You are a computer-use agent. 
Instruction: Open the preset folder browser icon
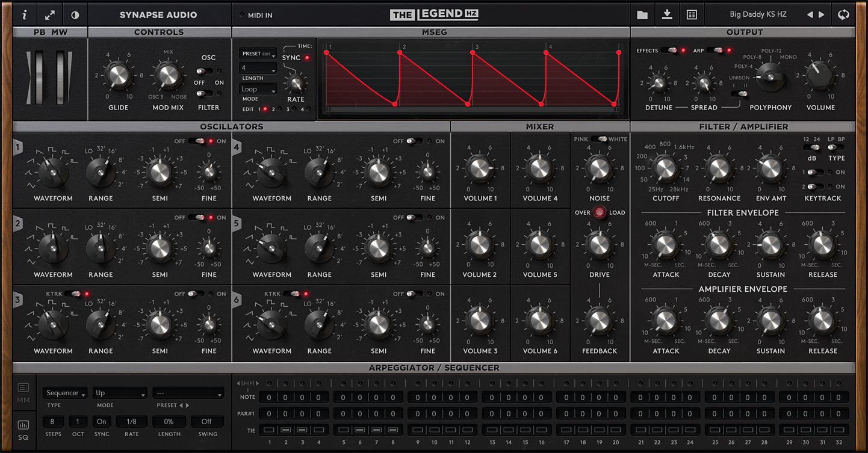642,15
